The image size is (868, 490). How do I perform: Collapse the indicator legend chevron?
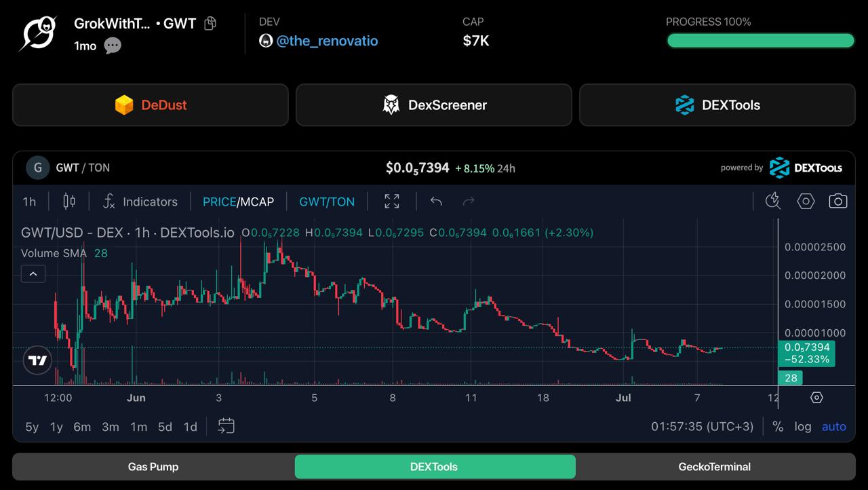pos(33,274)
